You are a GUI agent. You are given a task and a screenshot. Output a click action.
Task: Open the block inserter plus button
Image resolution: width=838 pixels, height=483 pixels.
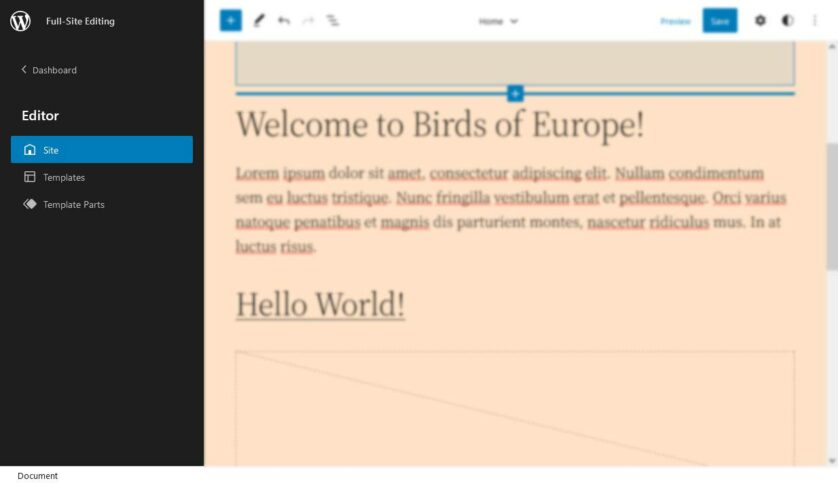coord(230,20)
